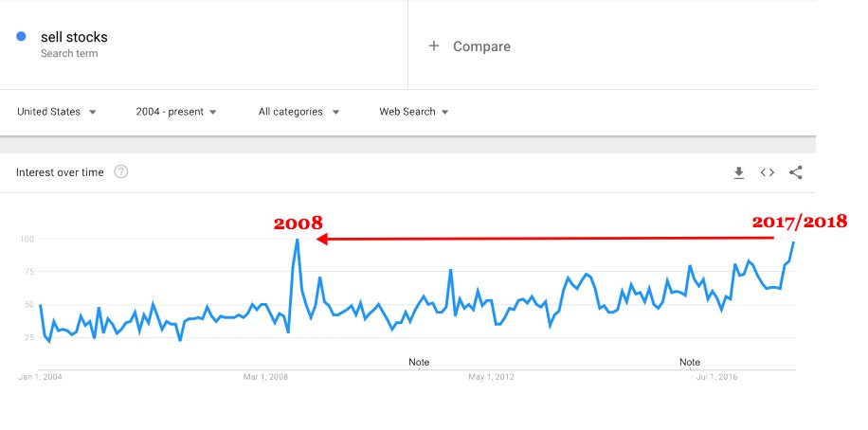868x430 pixels.
Task: Click the plus icon beside Compare
Action: (434, 45)
